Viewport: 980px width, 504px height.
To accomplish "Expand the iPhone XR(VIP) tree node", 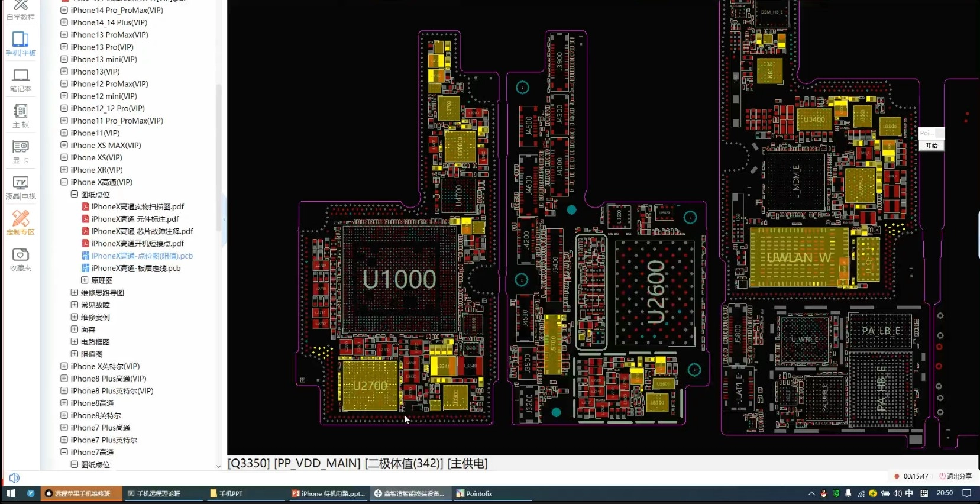I will point(64,170).
